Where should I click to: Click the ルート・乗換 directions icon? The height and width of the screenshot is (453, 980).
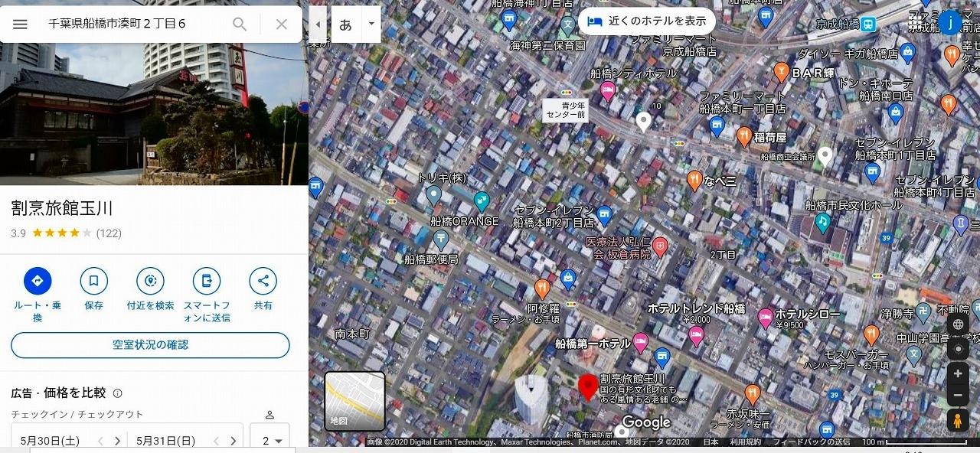click(x=38, y=281)
